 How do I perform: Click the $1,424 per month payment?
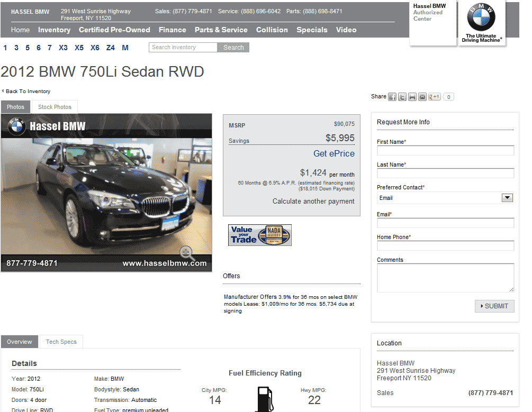pyautogui.click(x=327, y=173)
